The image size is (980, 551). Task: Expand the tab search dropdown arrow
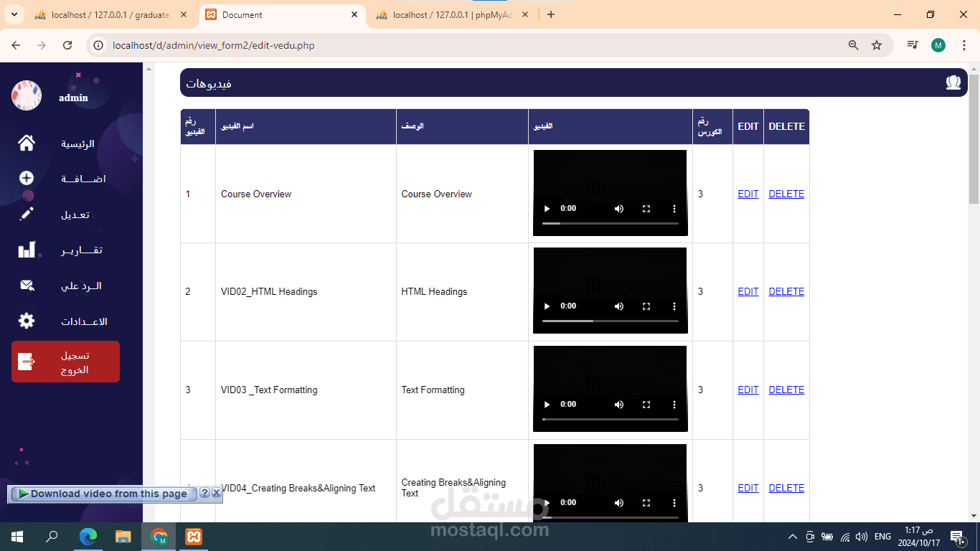[x=14, y=14]
